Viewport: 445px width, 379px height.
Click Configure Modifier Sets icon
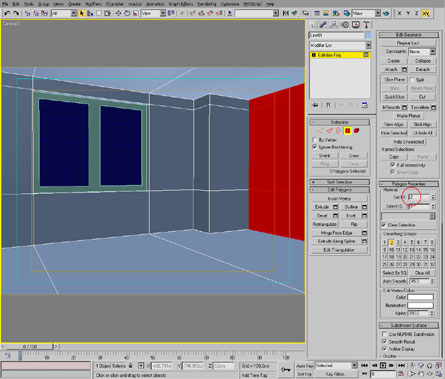[365, 105]
